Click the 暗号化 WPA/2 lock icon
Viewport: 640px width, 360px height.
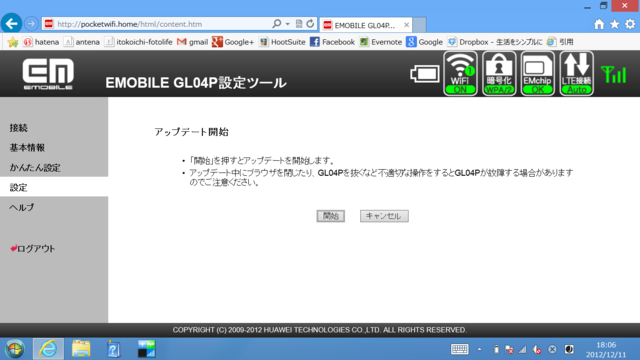(499, 74)
